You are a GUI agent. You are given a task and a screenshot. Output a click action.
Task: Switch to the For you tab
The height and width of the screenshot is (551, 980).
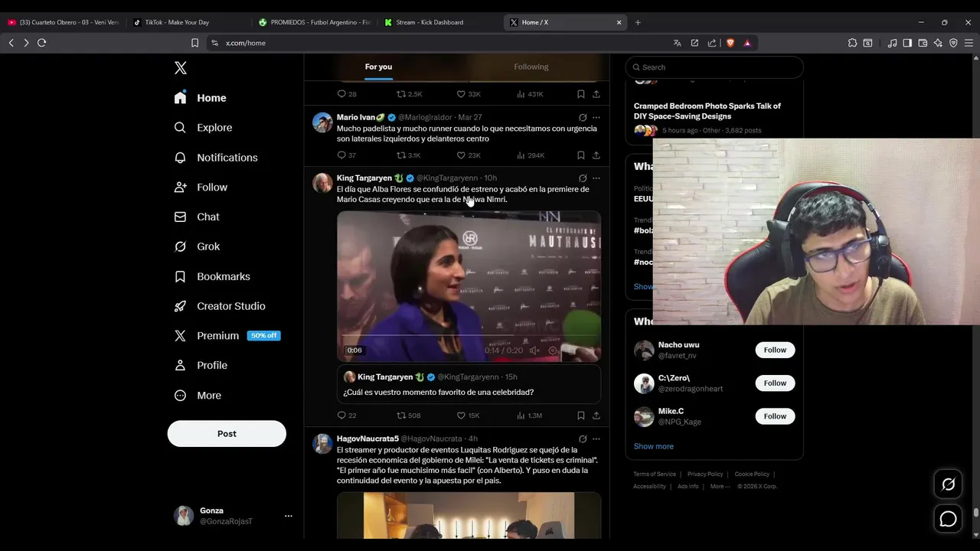(x=378, y=67)
